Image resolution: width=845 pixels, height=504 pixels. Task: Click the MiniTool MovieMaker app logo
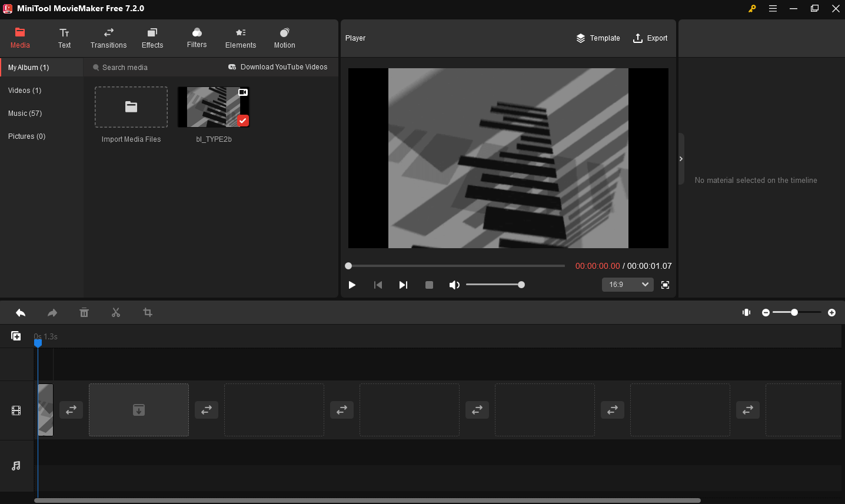tap(8, 8)
